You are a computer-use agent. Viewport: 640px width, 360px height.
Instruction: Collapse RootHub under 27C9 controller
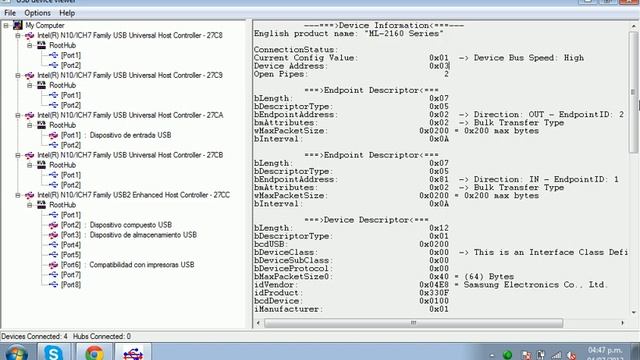(30, 85)
